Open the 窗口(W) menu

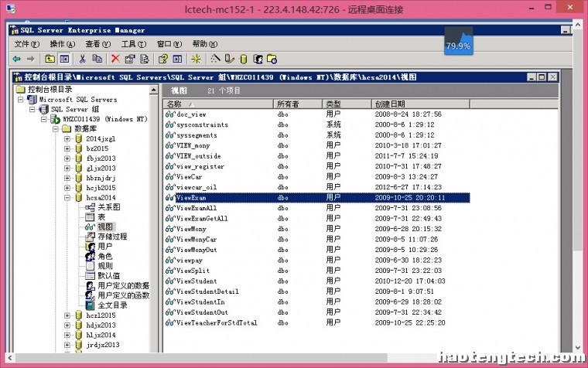click(169, 44)
